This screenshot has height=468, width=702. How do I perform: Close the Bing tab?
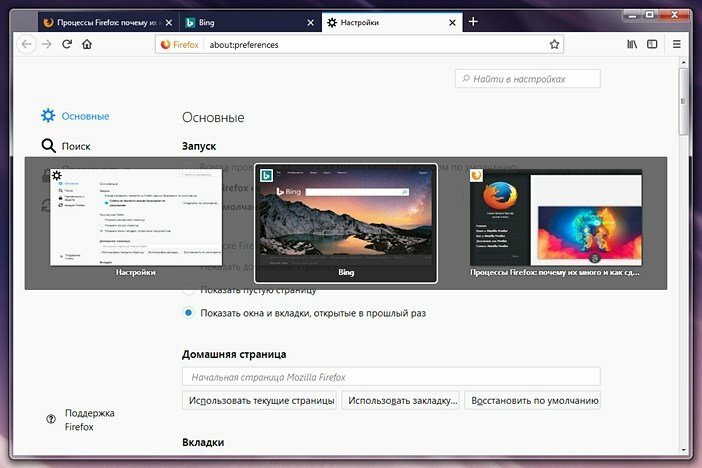pos(310,22)
